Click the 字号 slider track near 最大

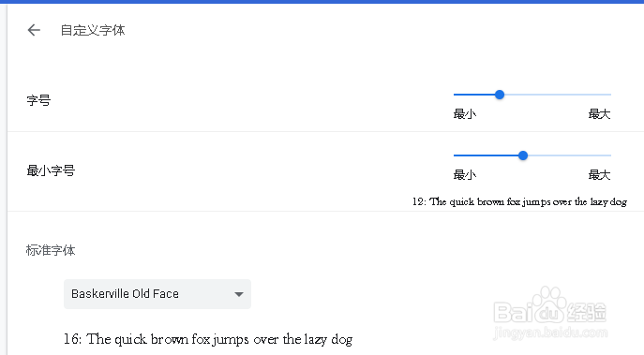604,95
